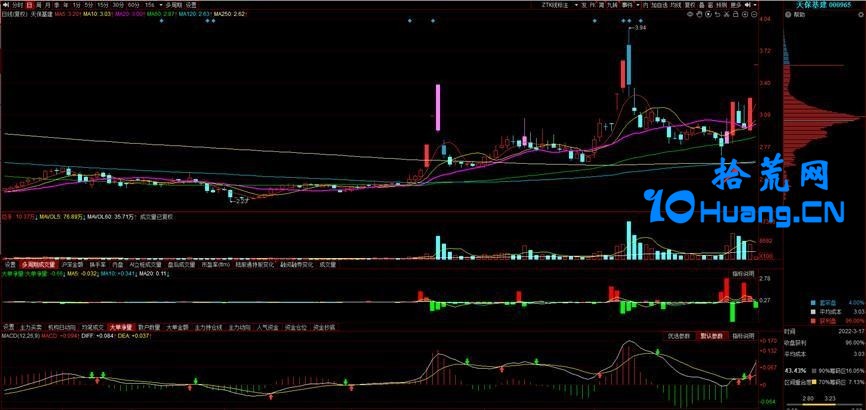Viewport: 866px width, 410px height.
Task: Click the 九转 indicator button
Action: point(612,5)
